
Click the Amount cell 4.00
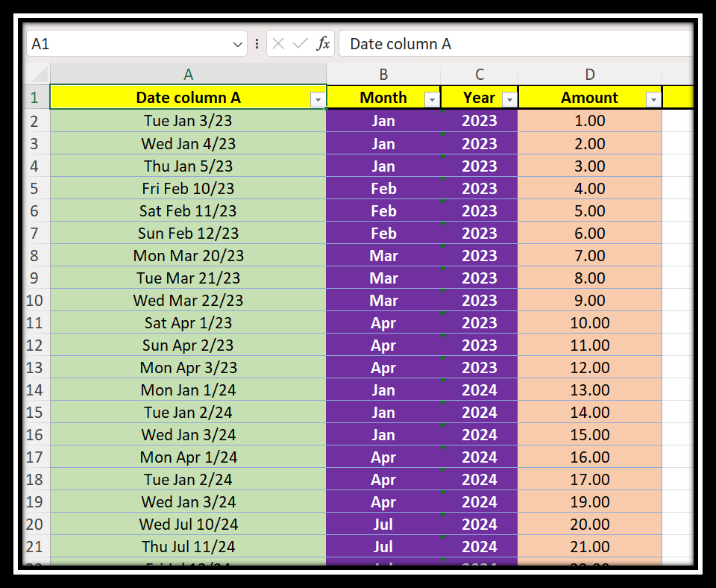590,188
